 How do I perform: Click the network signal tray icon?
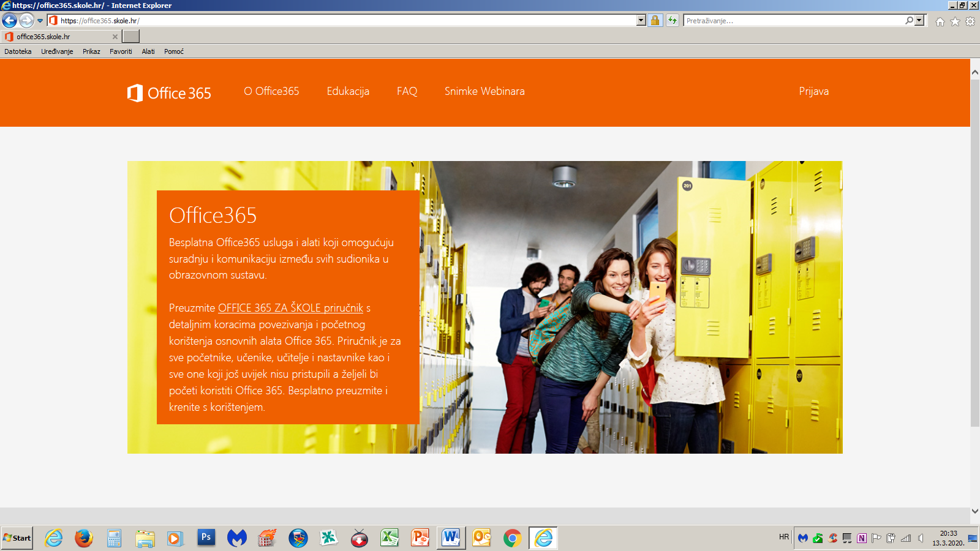click(906, 538)
